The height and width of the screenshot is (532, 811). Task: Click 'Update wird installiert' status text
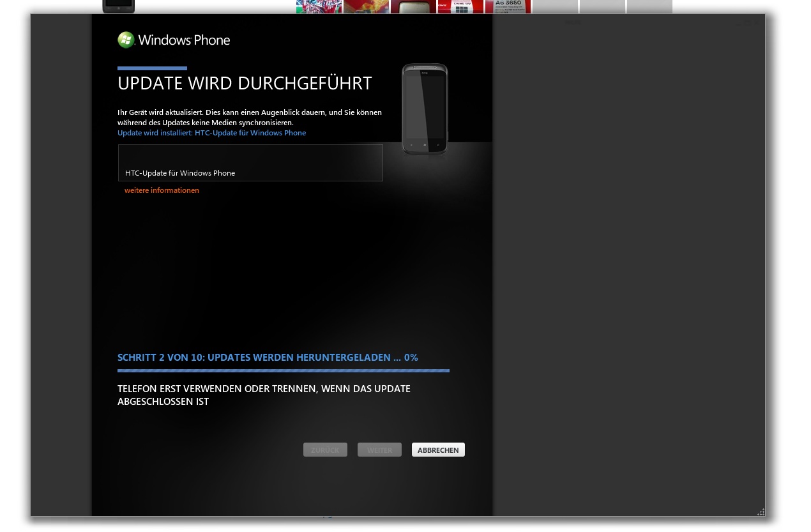tap(211, 133)
